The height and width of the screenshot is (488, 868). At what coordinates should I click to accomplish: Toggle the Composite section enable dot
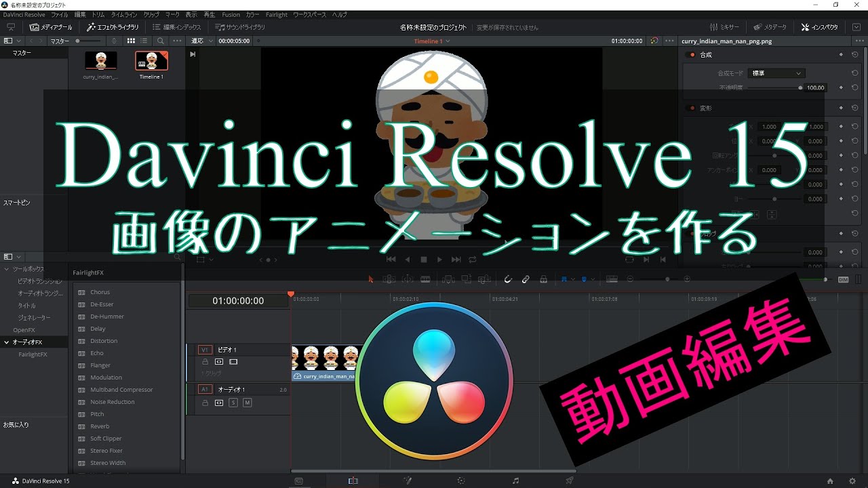[692, 55]
